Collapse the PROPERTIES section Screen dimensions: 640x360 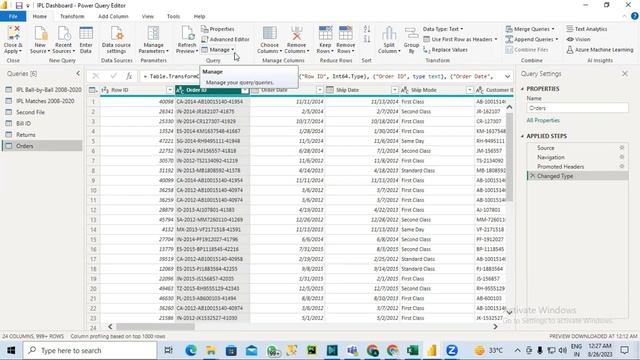(x=522, y=89)
